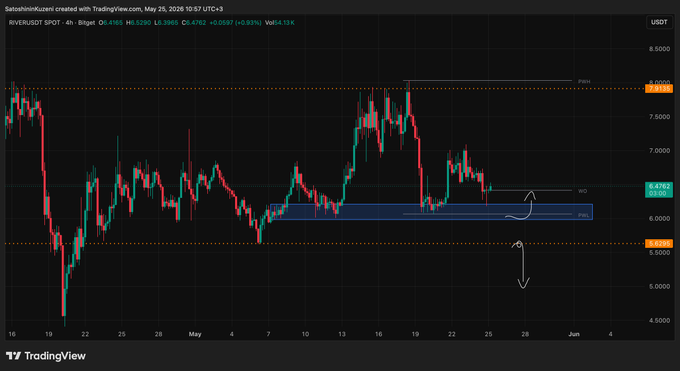Click the PWH line label

584,81
